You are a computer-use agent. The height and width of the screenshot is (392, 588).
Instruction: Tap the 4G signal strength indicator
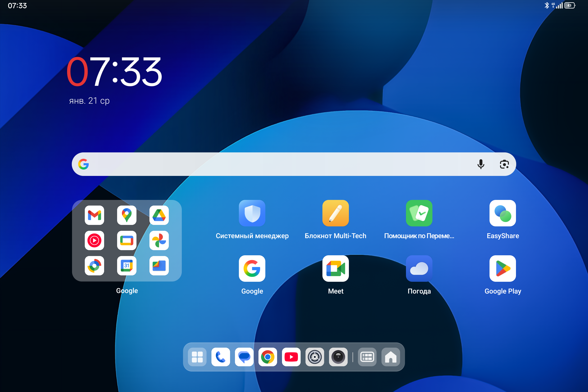pyautogui.click(x=557, y=5)
